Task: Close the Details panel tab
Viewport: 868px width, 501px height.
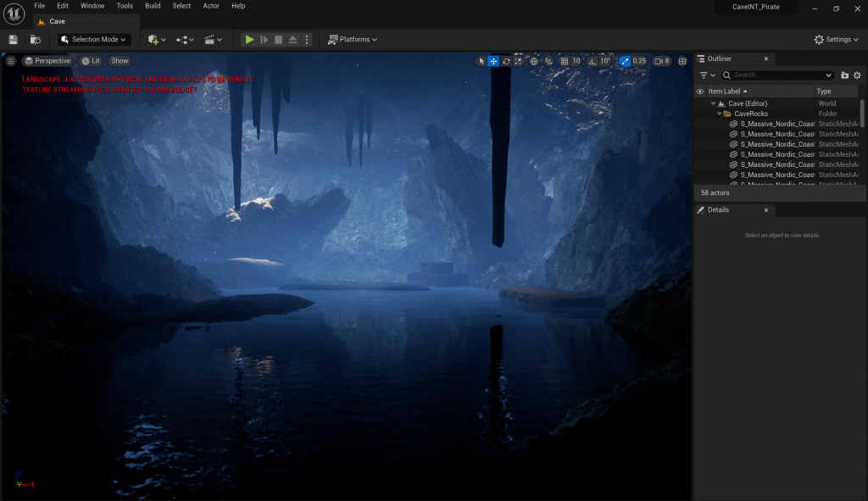Action: [766, 210]
